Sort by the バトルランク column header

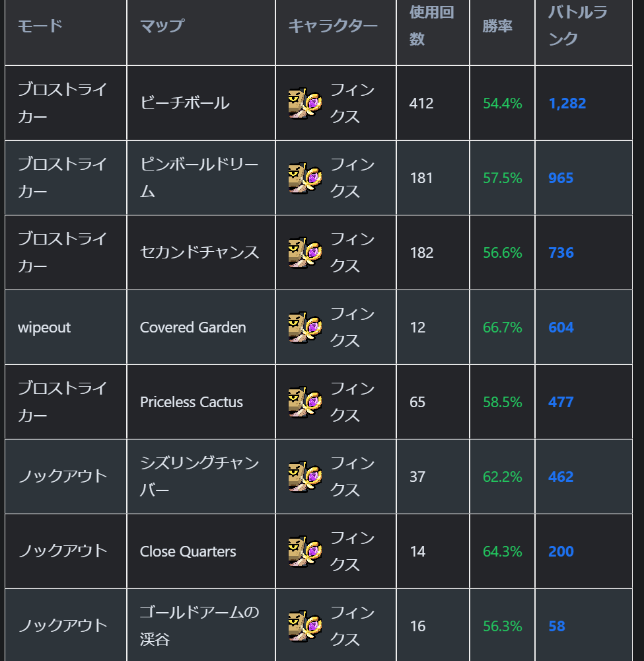(577, 25)
